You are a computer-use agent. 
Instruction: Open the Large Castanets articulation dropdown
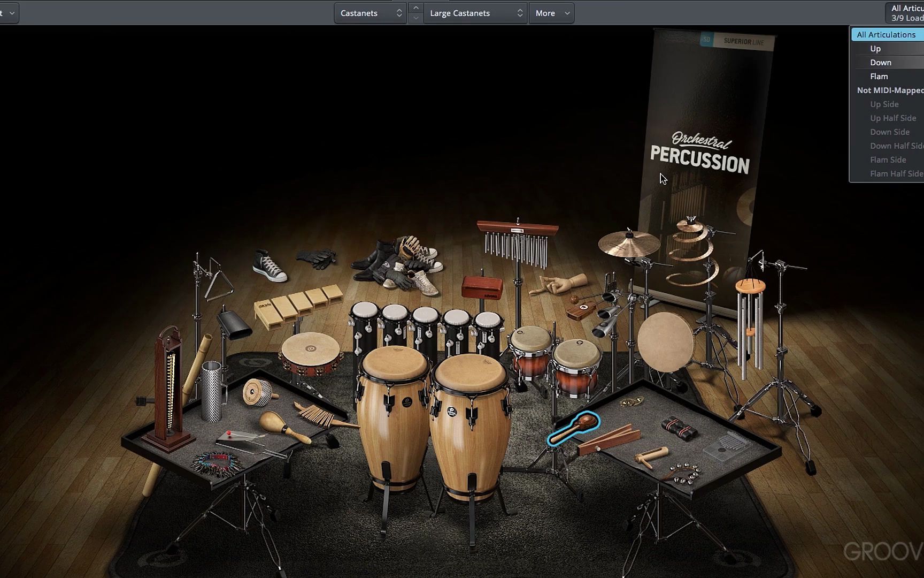click(473, 13)
